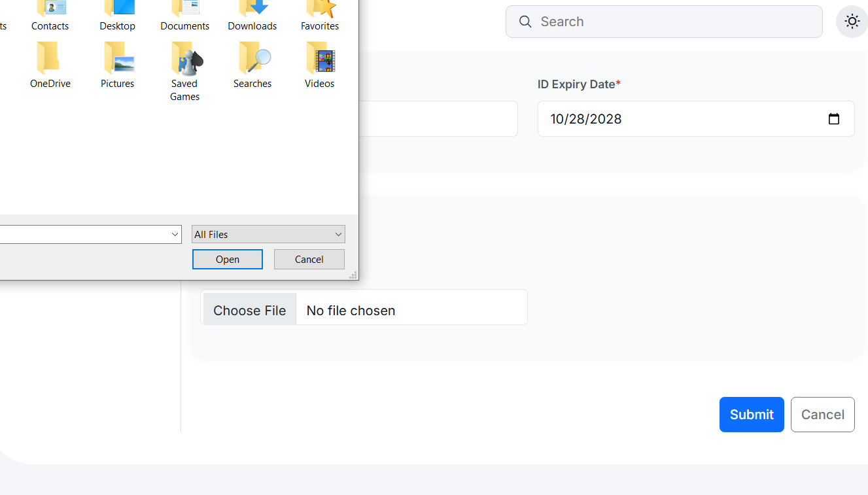The height and width of the screenshot is (495, 868).
Task: Click Cancel next to Submit
Action: (822, 415)
